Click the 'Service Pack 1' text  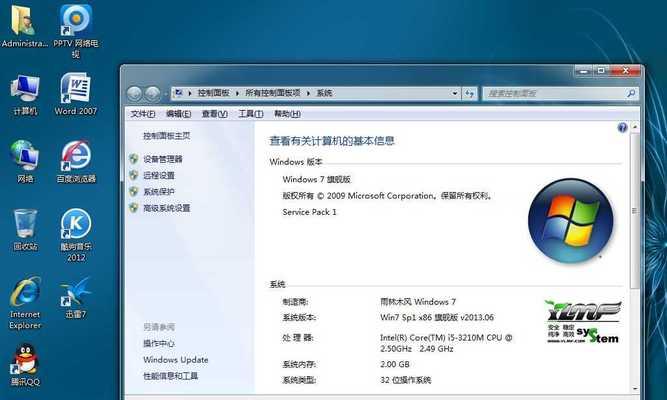tap(309, 212)
